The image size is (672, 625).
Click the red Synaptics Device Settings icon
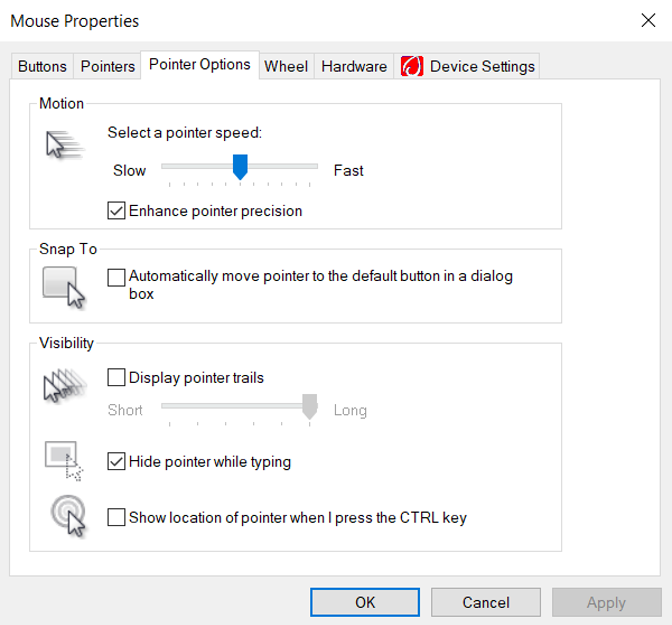click(x=412, y=66)
